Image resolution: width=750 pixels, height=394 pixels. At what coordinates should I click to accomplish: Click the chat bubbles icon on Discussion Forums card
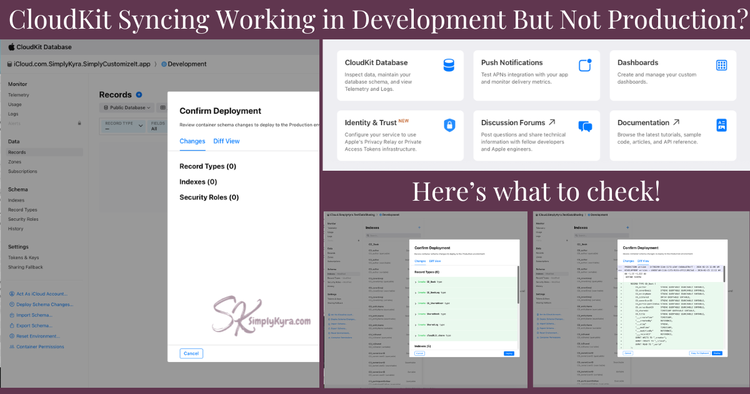[x=585, y=126]
